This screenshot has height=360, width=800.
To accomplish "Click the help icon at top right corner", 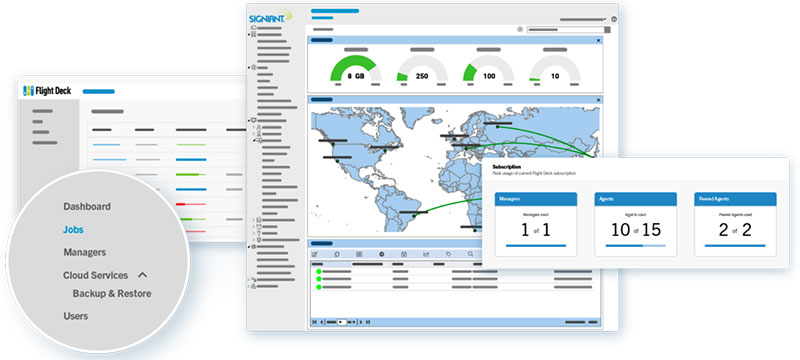I will (613, 19).
